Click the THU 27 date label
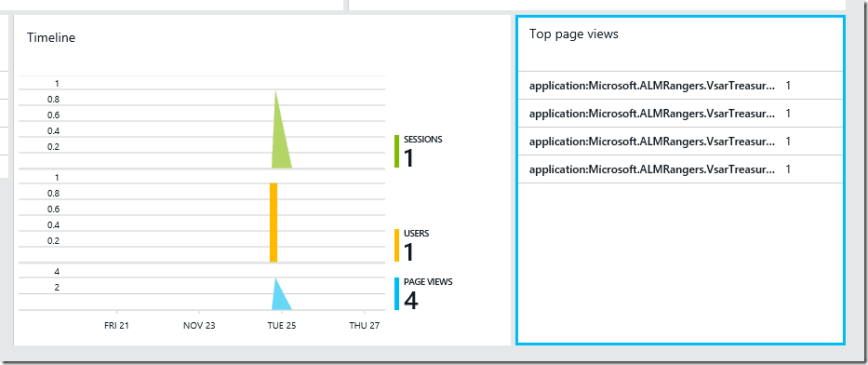This screenshot has height=365, width=868. tap(365, 326)
